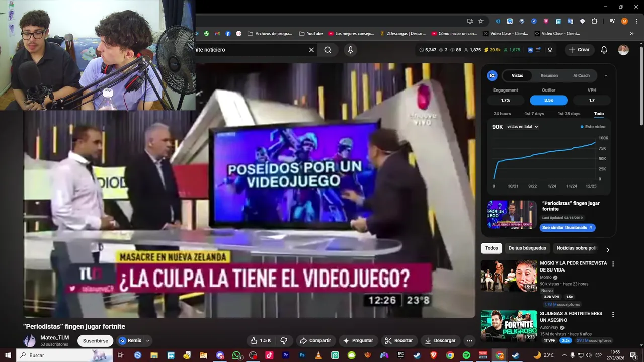Click See similar thumbnails link
The height and width of the screenshot is (362, 644).
568,228
